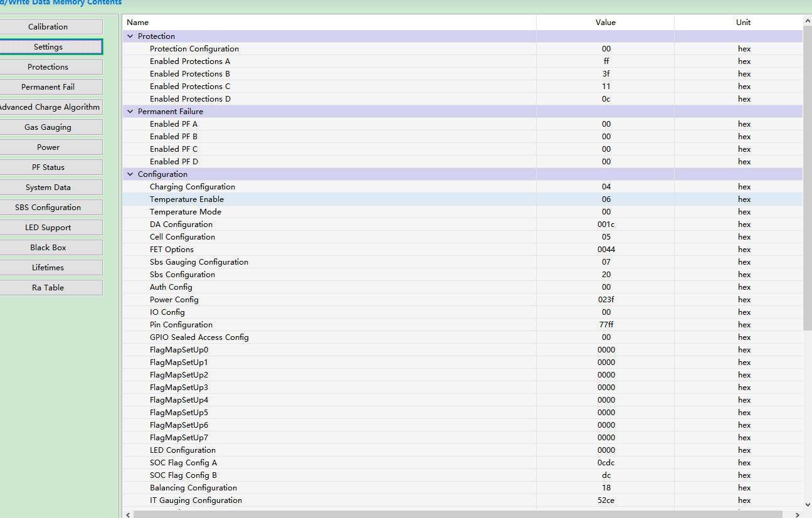
Task: Open the Permanent Fail section
Action: [x=48, y=87]
